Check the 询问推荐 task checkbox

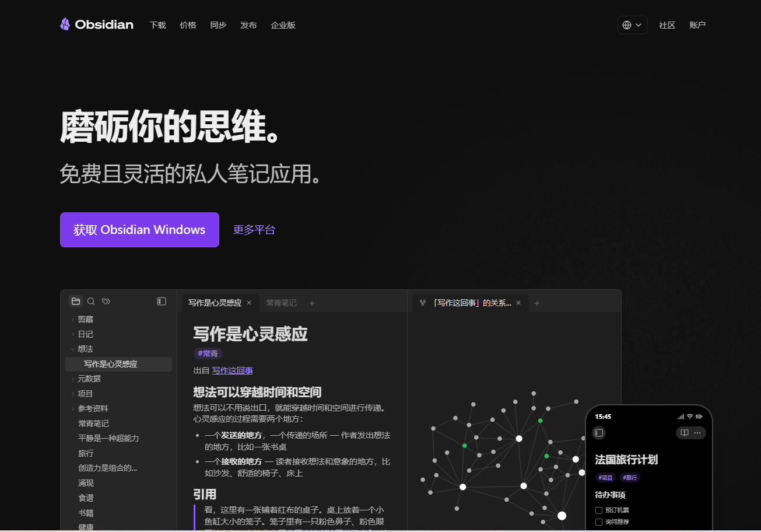pos(599,522)
